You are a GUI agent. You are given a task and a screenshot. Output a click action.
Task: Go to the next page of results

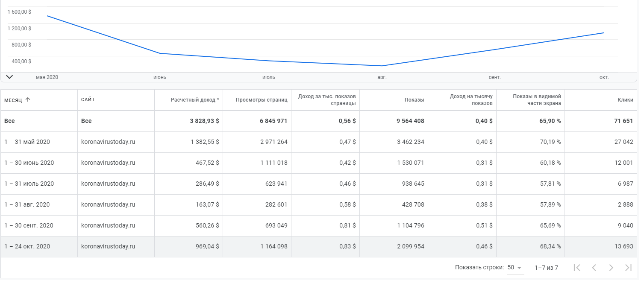[611, 268]
